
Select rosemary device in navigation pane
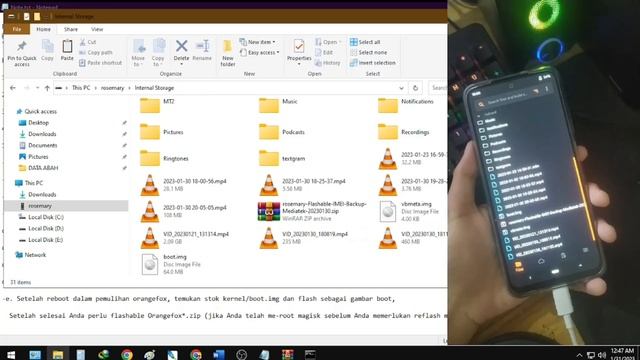66,206
